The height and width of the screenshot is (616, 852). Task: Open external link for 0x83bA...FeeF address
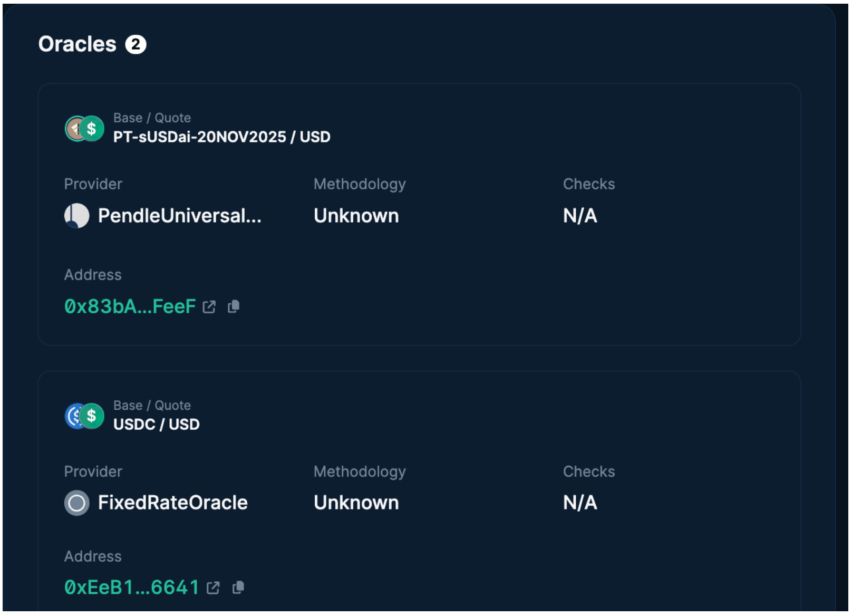209,307
